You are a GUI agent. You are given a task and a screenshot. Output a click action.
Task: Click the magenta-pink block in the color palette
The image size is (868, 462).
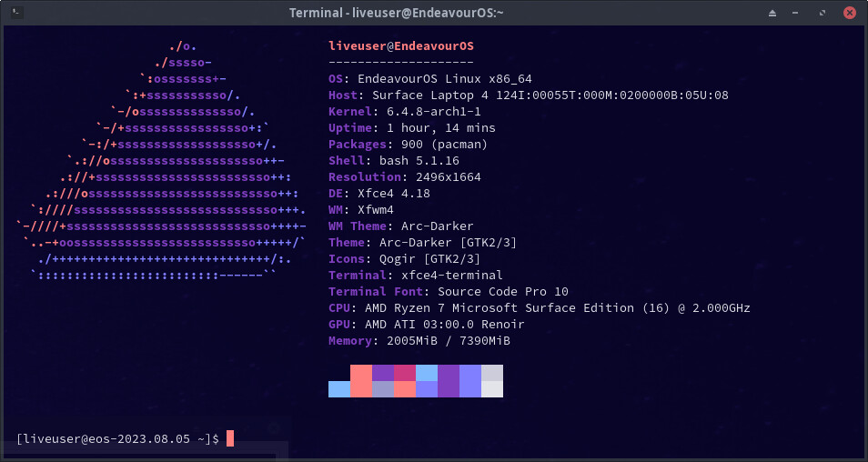(x=405, y=373)
